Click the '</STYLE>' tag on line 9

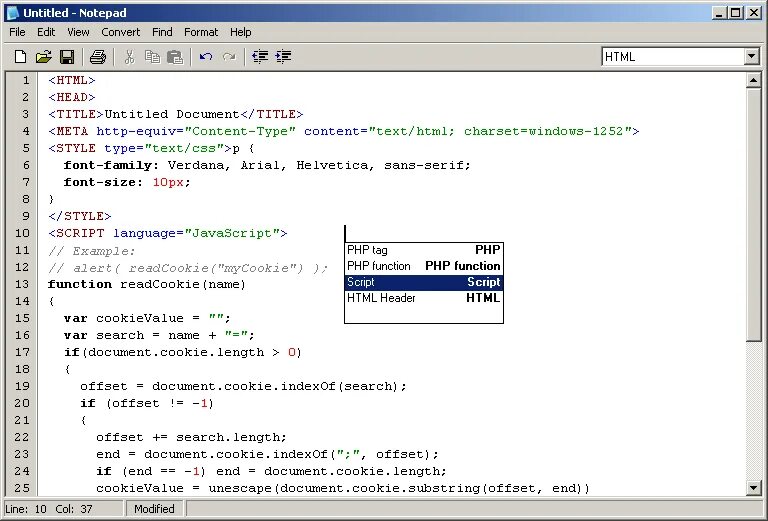(80, 216)
